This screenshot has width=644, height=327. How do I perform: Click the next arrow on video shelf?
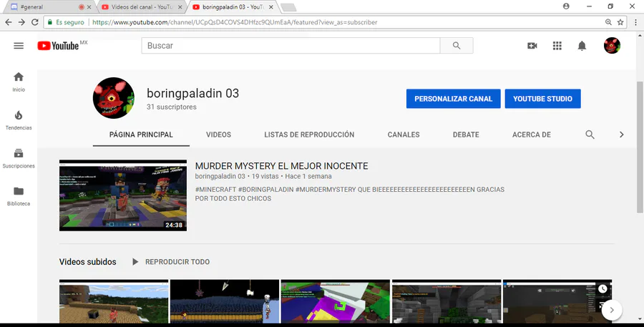click(612, 310)
